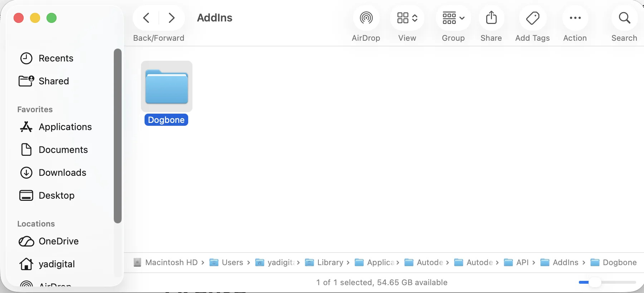Open AirDrop from the toolbar

tap(366, 18)
